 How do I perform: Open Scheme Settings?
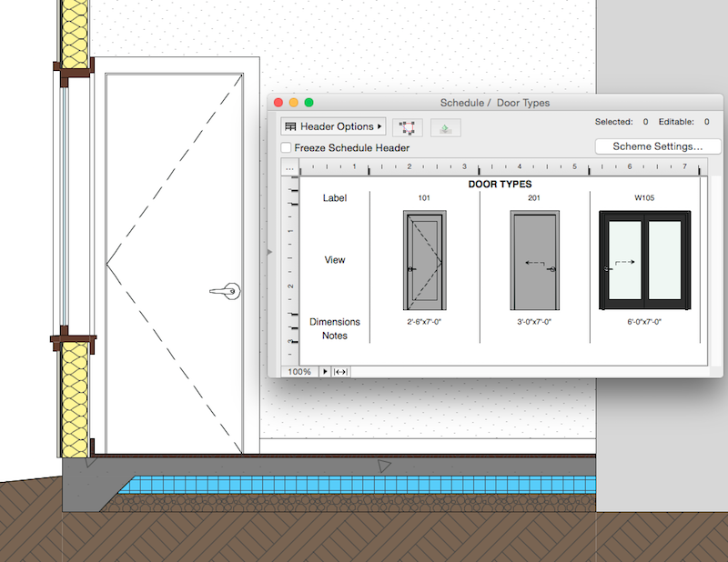(657, 146)
